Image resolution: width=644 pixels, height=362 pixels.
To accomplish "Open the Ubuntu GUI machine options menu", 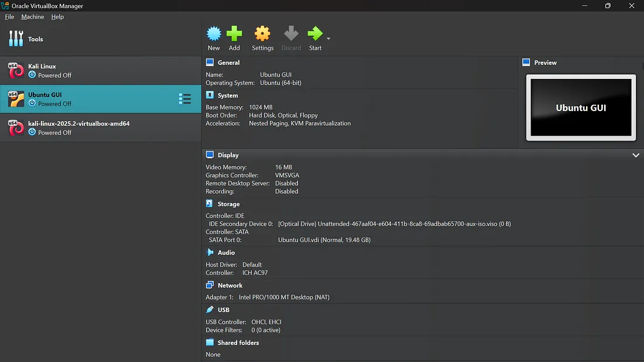I will [186, 99].
